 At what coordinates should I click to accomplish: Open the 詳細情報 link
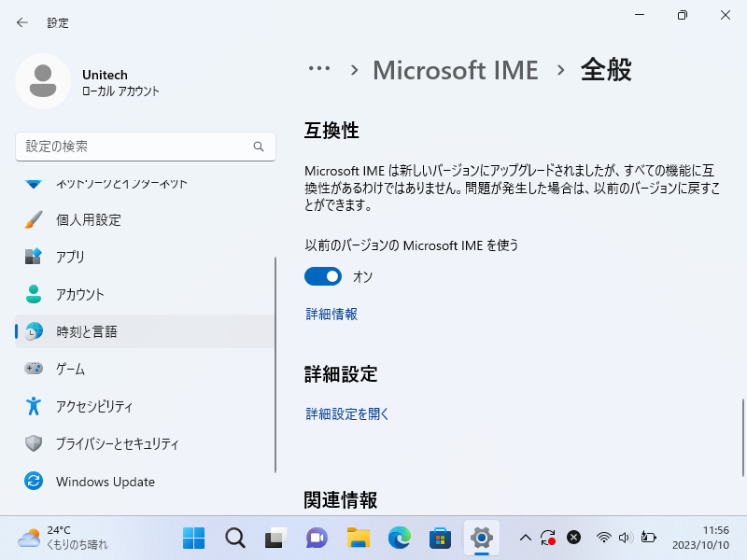(331, 314)
